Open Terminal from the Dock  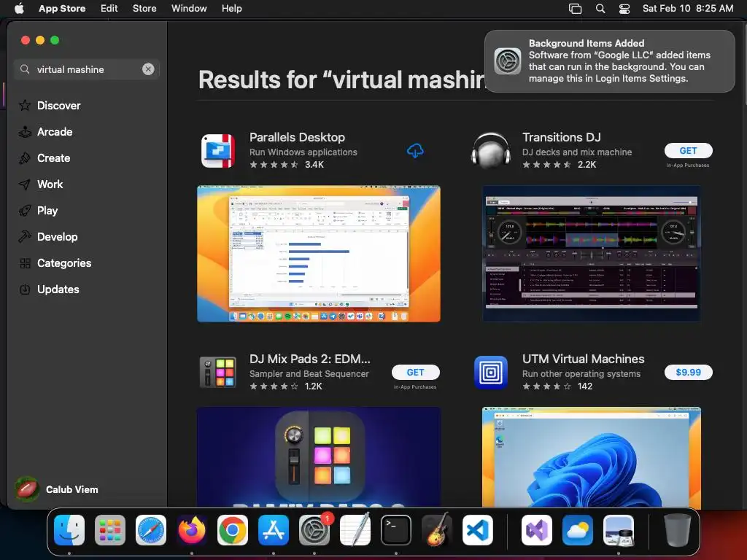point(396,530)
